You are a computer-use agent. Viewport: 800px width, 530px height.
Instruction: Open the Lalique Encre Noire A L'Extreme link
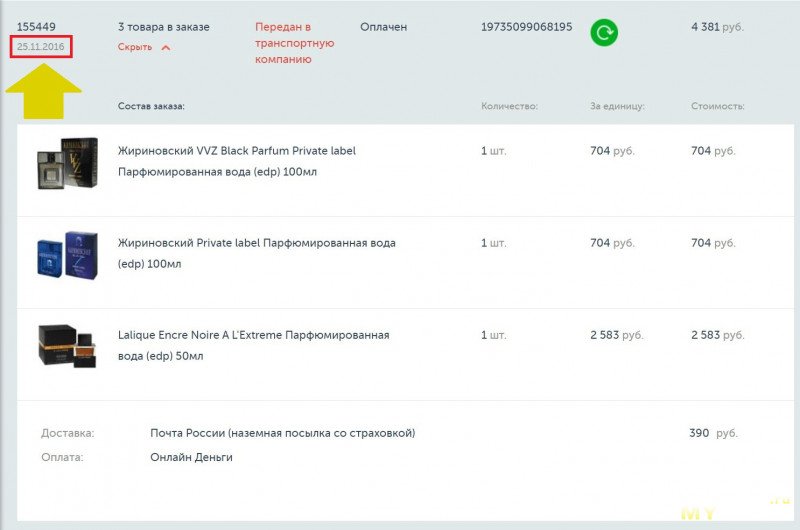click(x=254, y=345)
